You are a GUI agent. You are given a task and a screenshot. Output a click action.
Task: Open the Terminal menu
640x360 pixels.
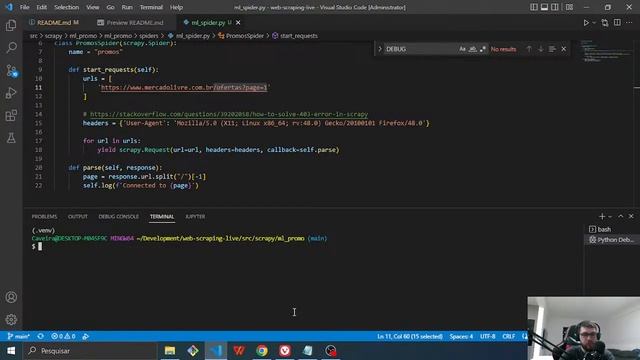(x=151, y=7)
